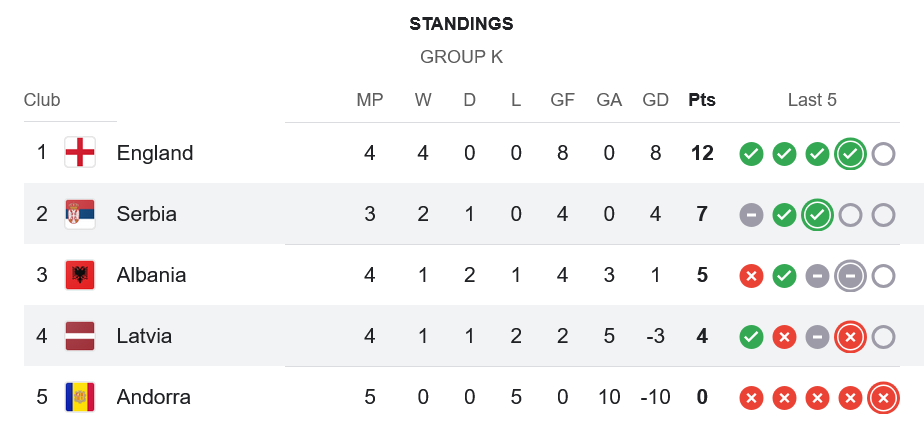Click Andorra's highlighted latest loss icon
The image size is (924, 444).
pos(883,398)
